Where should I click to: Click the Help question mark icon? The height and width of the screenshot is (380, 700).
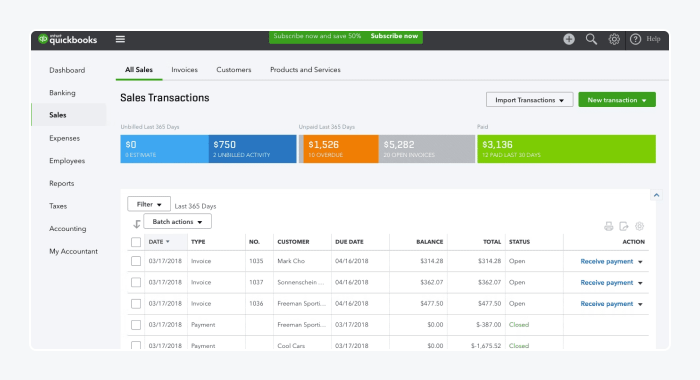click(635, 39)
